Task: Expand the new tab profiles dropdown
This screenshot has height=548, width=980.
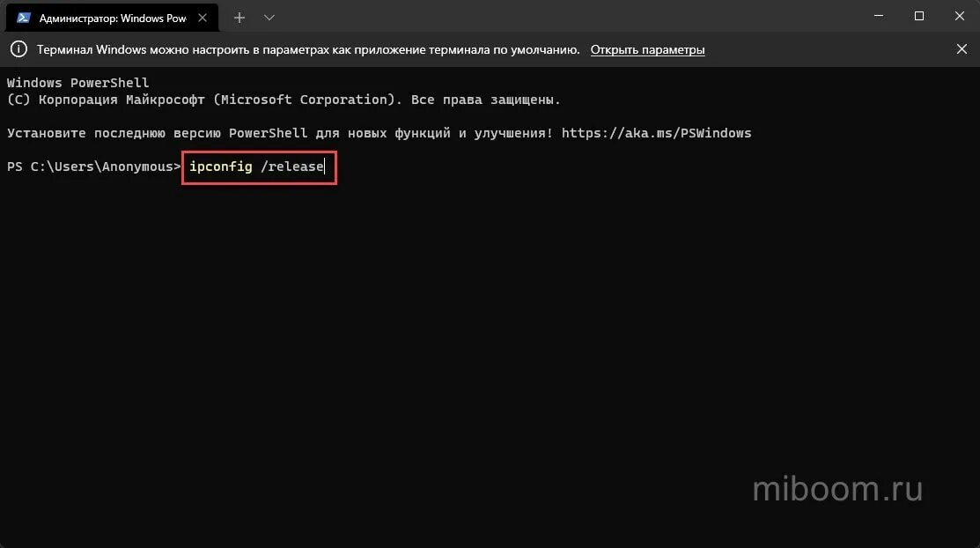Action: 269,18
